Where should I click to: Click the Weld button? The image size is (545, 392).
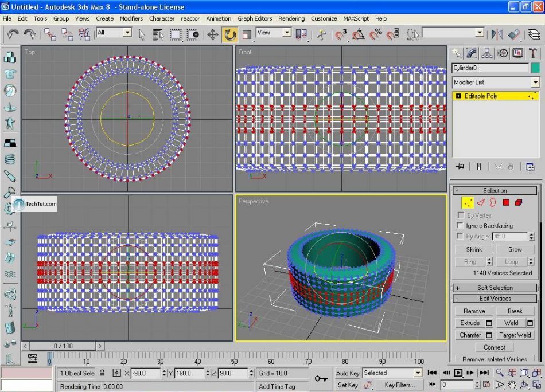click(x=511, y=323)
